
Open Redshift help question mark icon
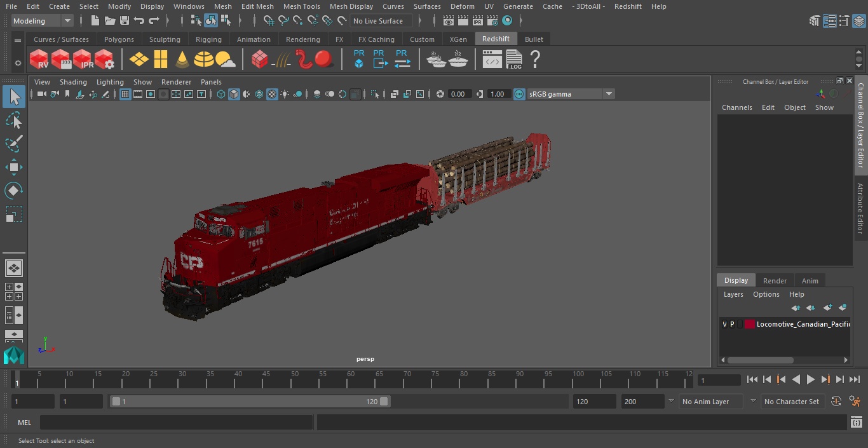point(535,60)
